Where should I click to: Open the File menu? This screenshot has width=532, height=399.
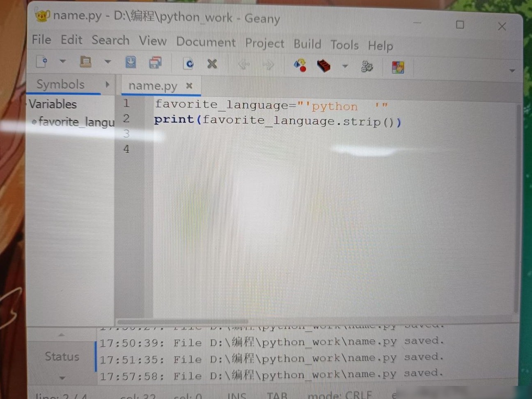point(41,39)
